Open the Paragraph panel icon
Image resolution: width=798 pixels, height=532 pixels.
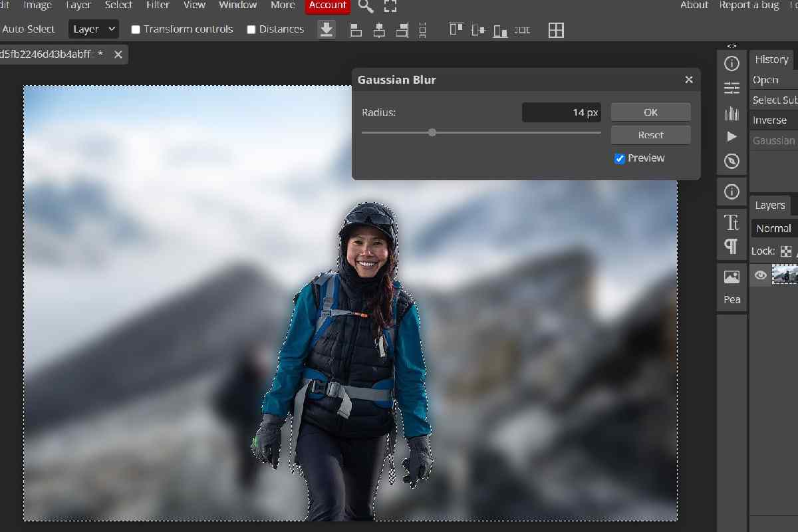[731, 247]
